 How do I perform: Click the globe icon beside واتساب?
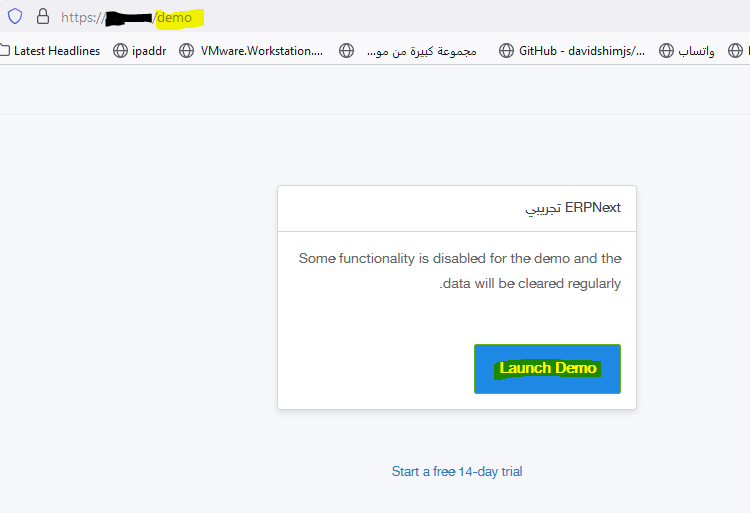666,50
